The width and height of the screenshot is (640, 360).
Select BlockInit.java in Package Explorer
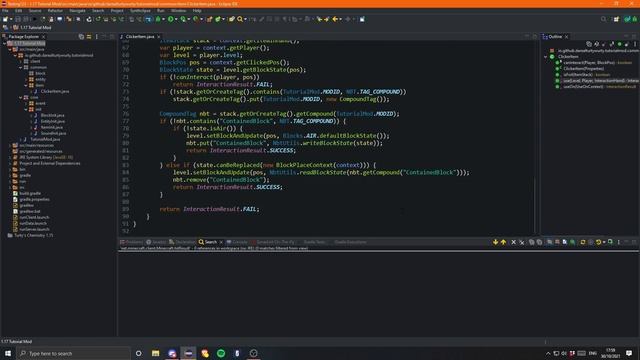pyautogui.click(x=52, y=116)
